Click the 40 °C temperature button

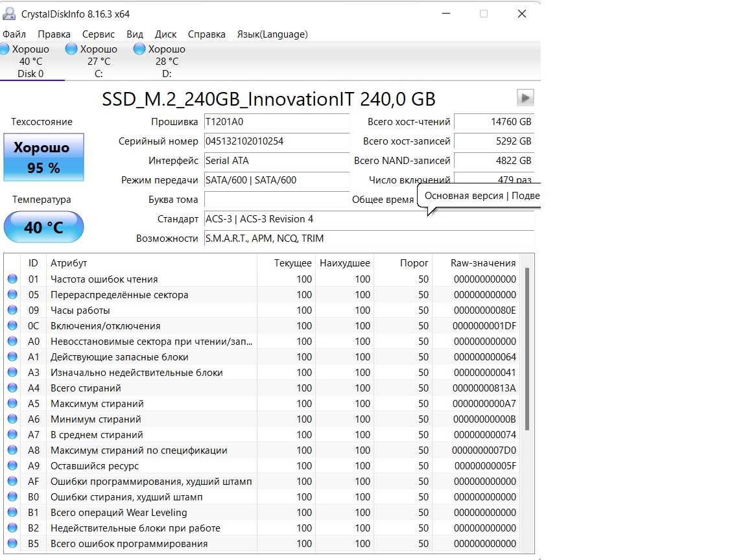[44, 227]
